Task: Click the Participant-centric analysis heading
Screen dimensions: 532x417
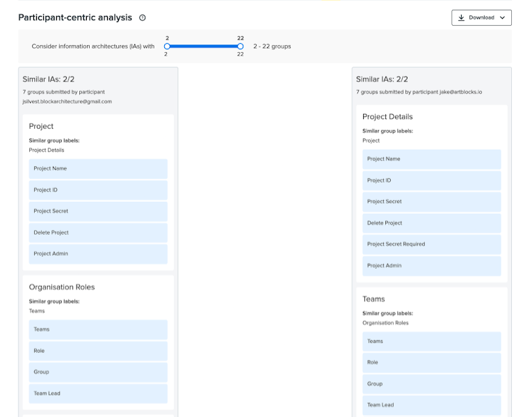Action: coord(75,17)
